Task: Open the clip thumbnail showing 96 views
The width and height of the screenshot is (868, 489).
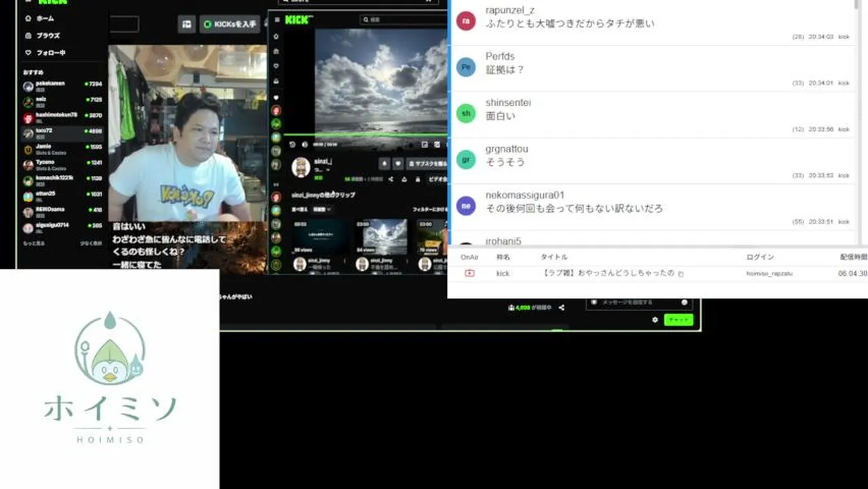Action: 319,236
